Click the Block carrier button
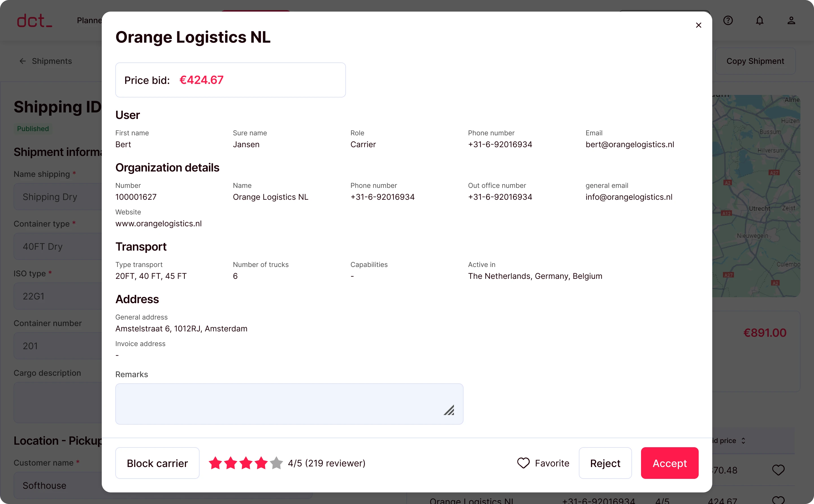 (157, 463)
